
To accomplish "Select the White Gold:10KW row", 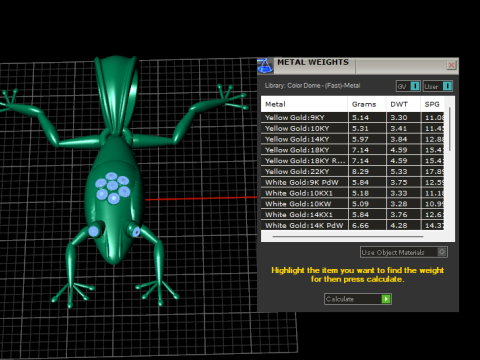I will point(353,204).
